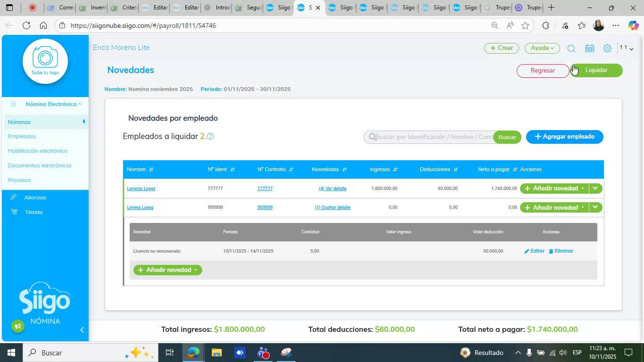Click the megaphone announcements icon
The image size is (644, 362).
(x=18, y=326)
